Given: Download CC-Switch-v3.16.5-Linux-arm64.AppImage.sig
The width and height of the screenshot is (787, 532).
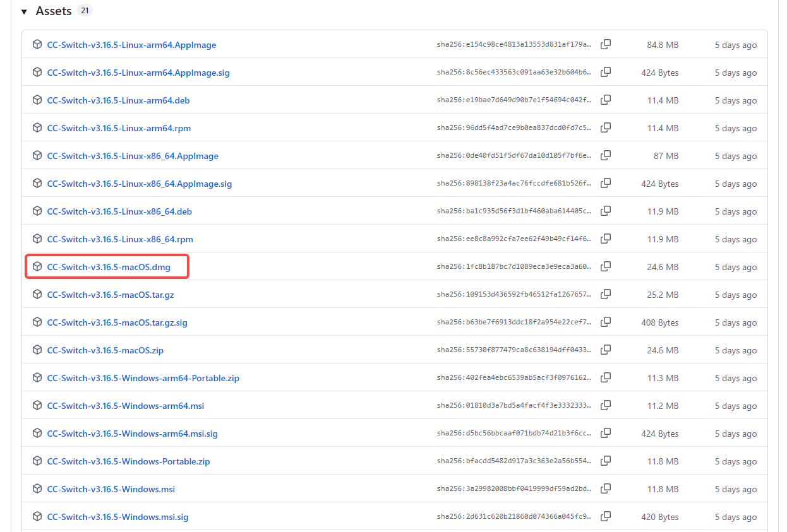Looking at the screenshot, I should click(x=138, y=73).
